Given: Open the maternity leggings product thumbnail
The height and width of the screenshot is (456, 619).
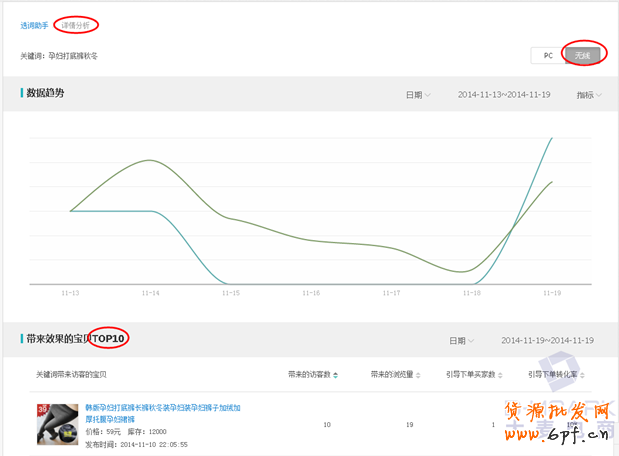Looking at the screenshot, I should [x=57, y=424].
